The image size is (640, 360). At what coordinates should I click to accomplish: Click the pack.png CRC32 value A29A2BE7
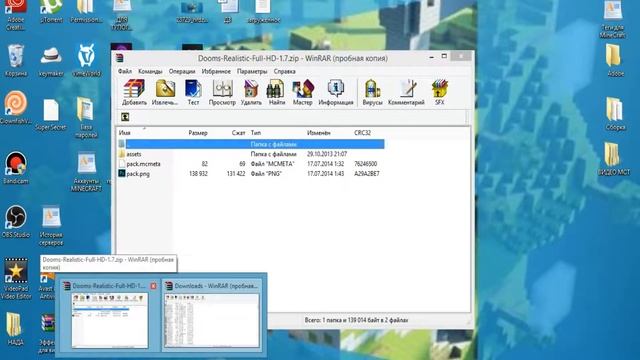click(x=367, y=173)
